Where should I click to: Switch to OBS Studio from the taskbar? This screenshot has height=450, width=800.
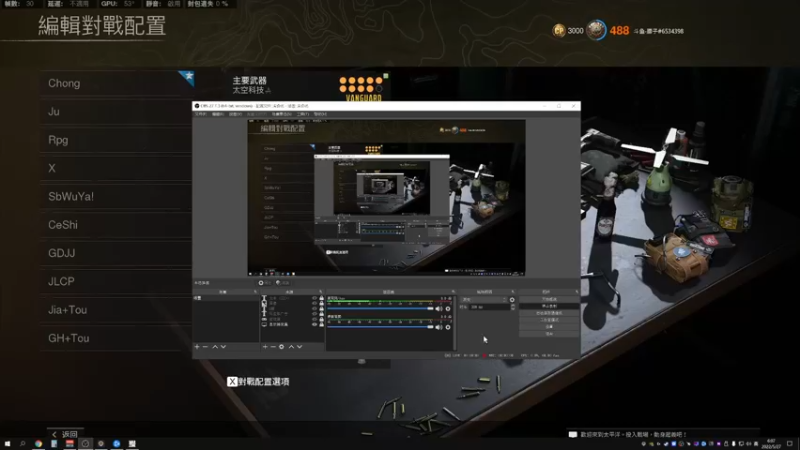pyautogui.click(x=85, y=444)
